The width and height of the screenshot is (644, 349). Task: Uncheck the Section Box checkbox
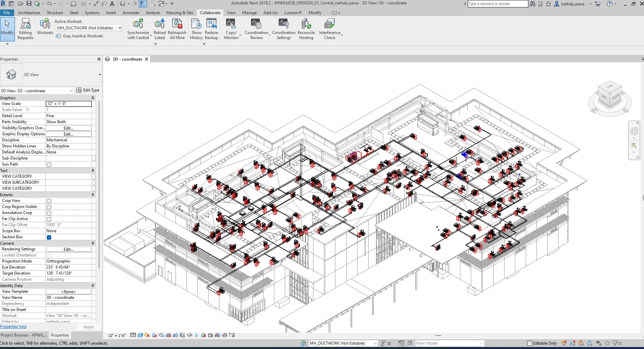[x=49, y=237]
